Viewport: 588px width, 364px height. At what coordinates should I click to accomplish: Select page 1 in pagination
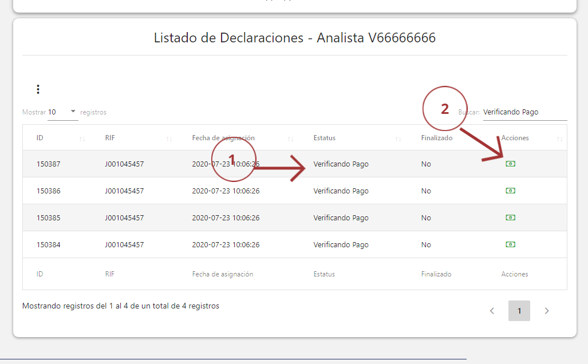pos(519,311)
